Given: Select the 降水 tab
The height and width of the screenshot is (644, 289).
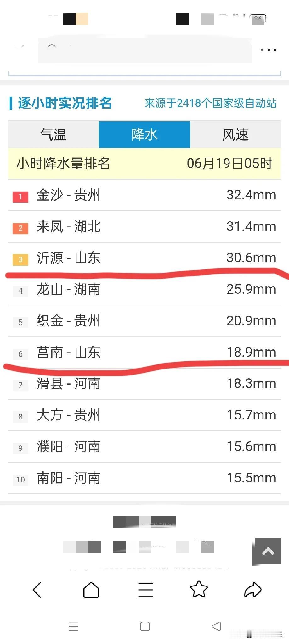Looking at the screenshot, I should (144, 135).
